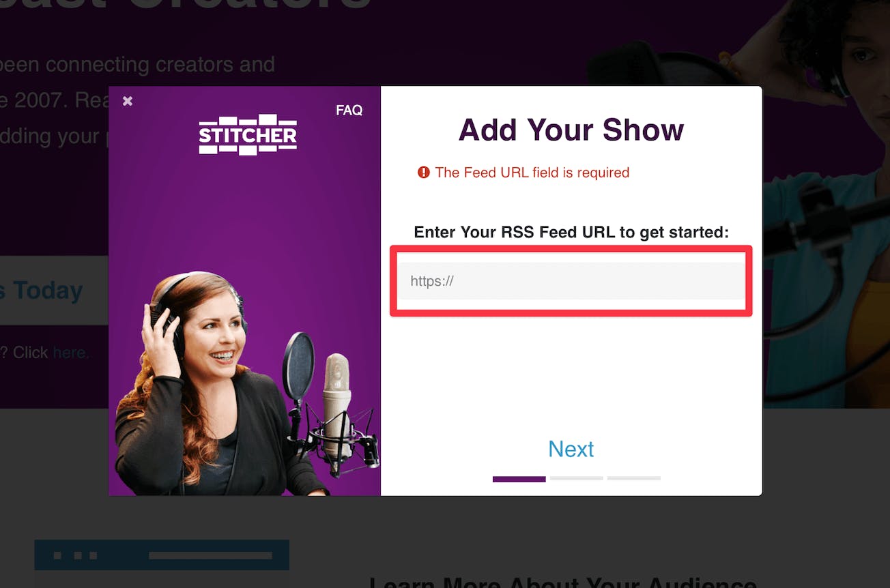The height and width of the screenshot is (588, 890).
Task: Select the first purple progress step
Action: (519, 478)
